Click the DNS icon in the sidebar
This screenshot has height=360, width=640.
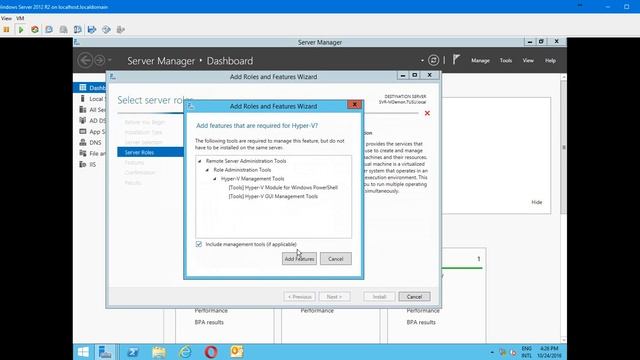[83, 142]
